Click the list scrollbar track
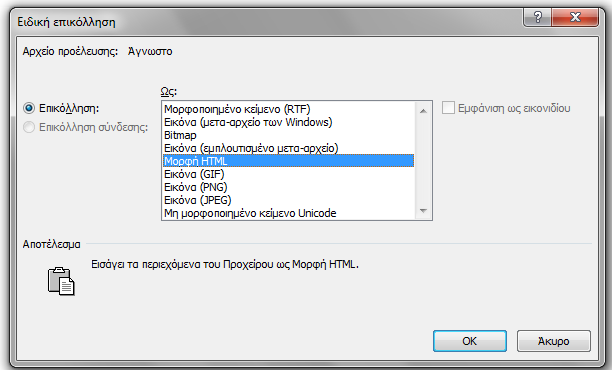Viewport: 612px width, 370px height. [423, 161]
